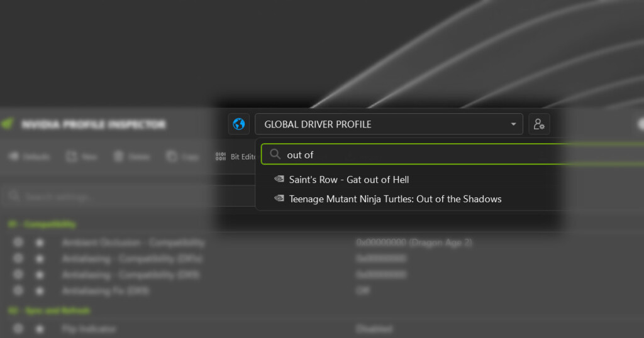The height and width of the screenshot is (338, 644).
Task: Click gear icon on Flip Indicator row
Action: (18, 329)
